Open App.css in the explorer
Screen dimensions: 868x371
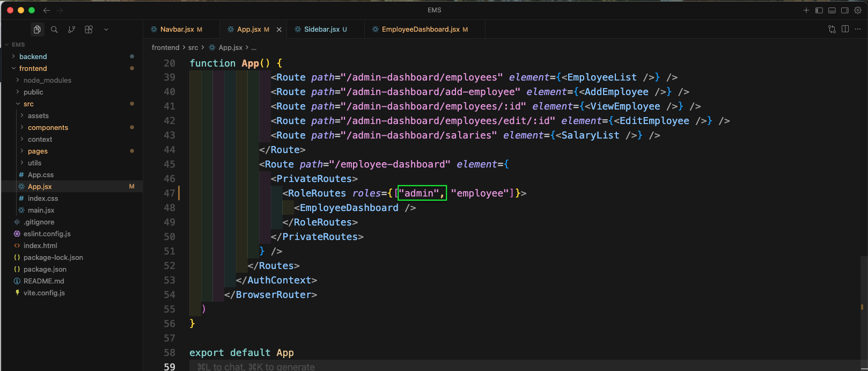pyautogui.click(x=71, y=174)
